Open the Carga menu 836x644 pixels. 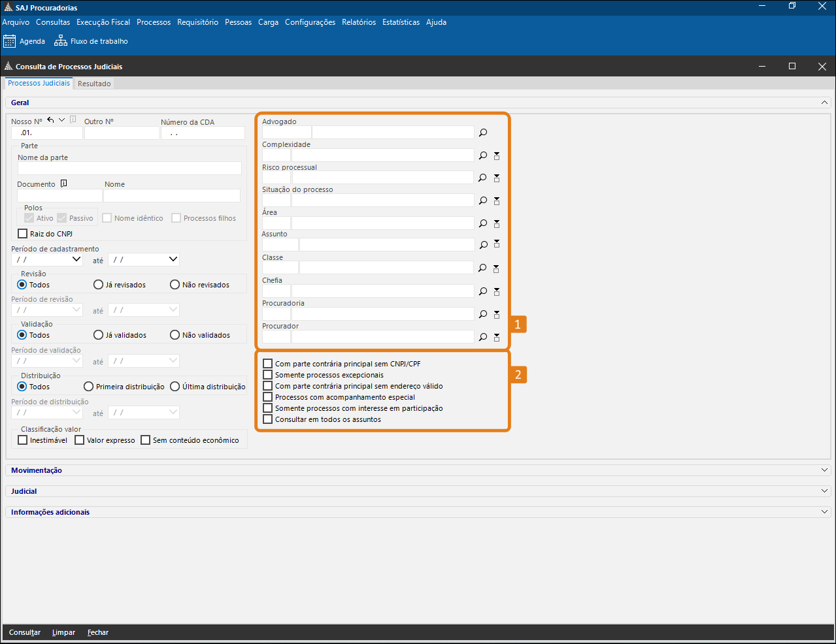pyautogui.click(x=268, y=22)
